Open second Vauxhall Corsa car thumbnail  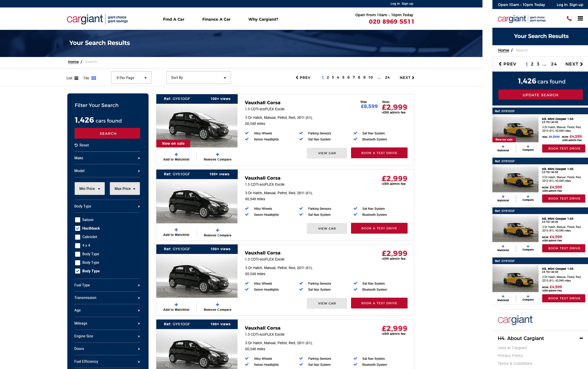pos(197,201)
